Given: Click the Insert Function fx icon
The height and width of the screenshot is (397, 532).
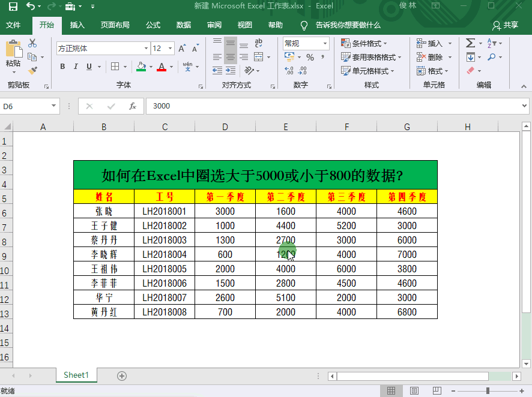Looking at the screenshot, I should tap(133, 106).
